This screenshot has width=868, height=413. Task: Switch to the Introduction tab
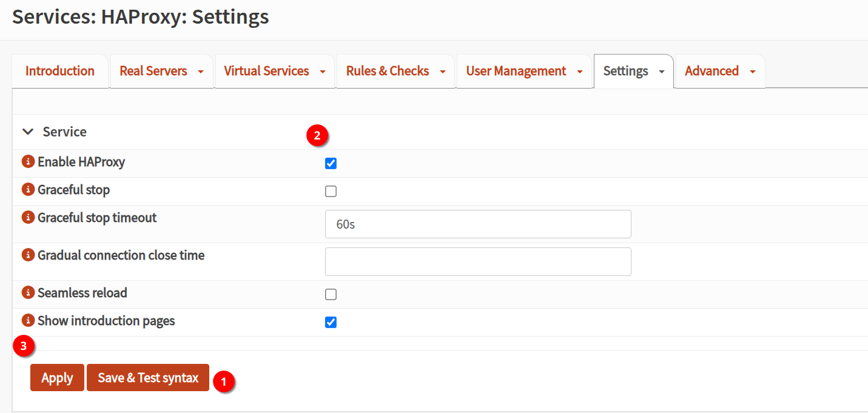tap(60, 71)
